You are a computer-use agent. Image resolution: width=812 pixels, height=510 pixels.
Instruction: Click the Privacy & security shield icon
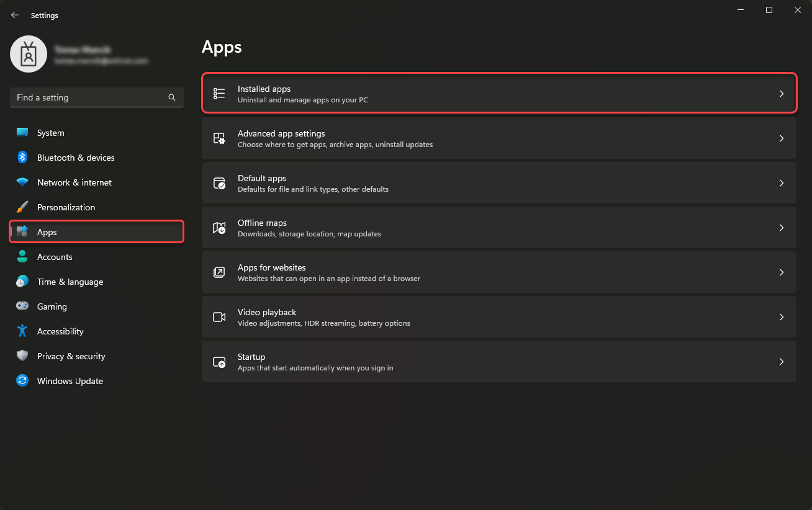pyautogui.click(x=22, y=356)
